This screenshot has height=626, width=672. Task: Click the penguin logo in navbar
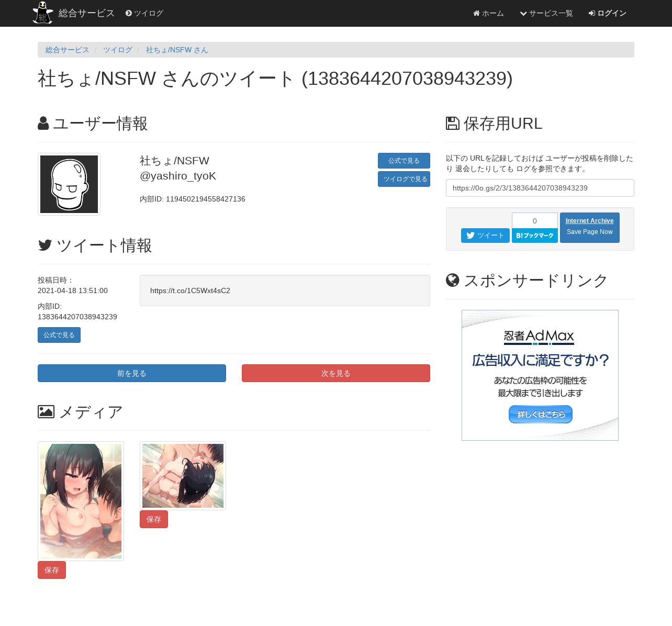pyautogui.click(x=42, y=13)
